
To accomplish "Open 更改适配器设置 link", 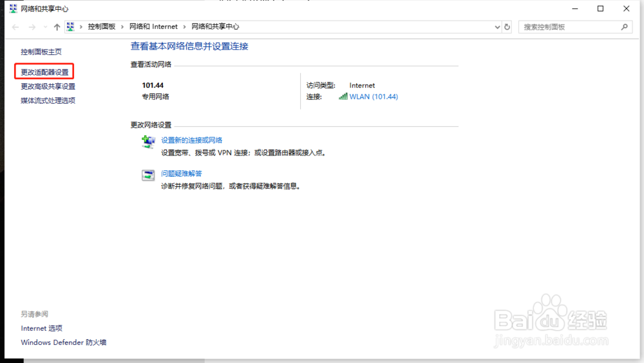I will (44, 72).
